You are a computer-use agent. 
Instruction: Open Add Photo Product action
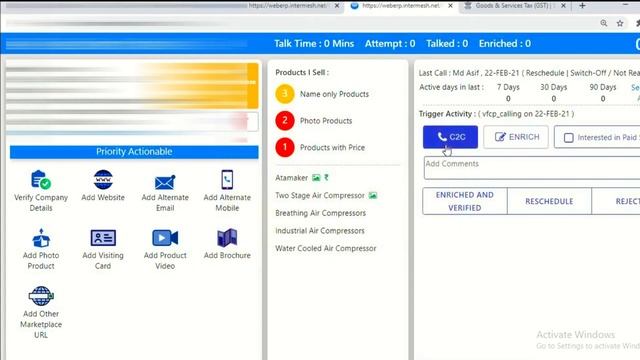click(41, 249)
